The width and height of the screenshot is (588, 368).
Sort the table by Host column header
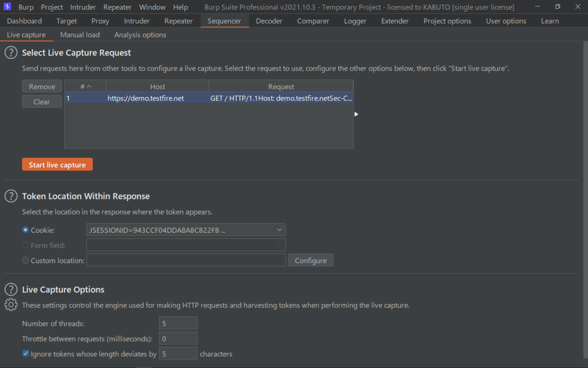157,86
